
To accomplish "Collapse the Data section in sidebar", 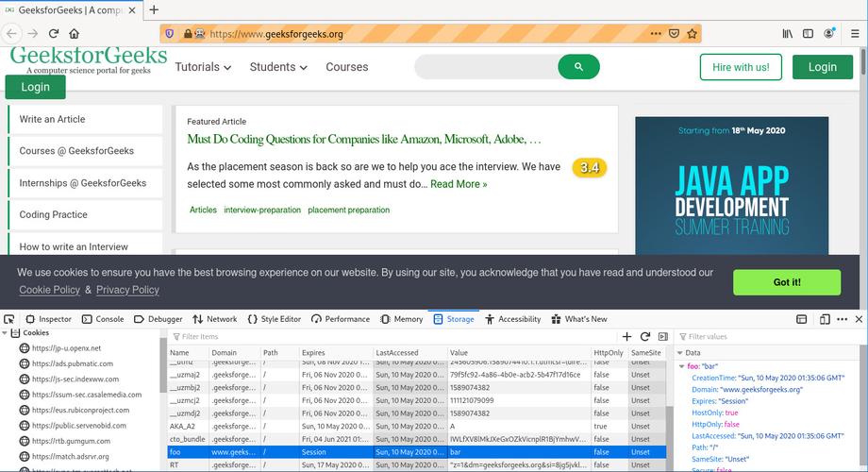I will [680, 353].
